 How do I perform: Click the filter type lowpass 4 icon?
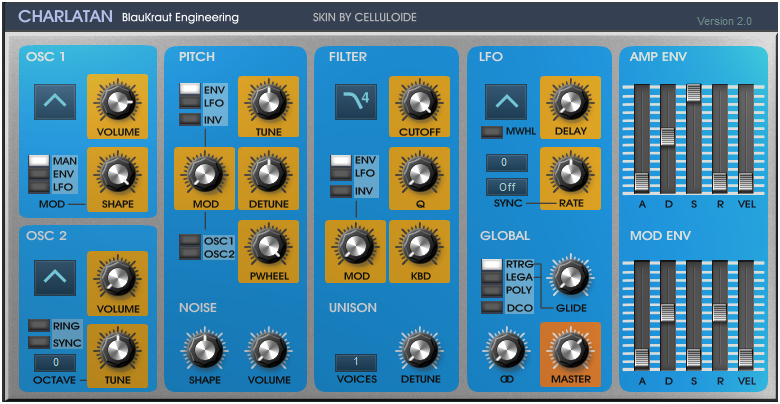click(356, 102)
